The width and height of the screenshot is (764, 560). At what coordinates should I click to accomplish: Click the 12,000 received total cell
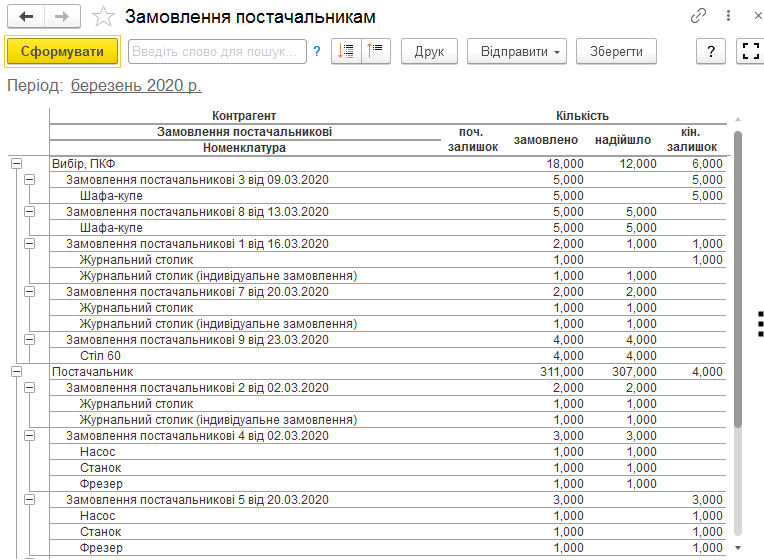coord(638,164)
